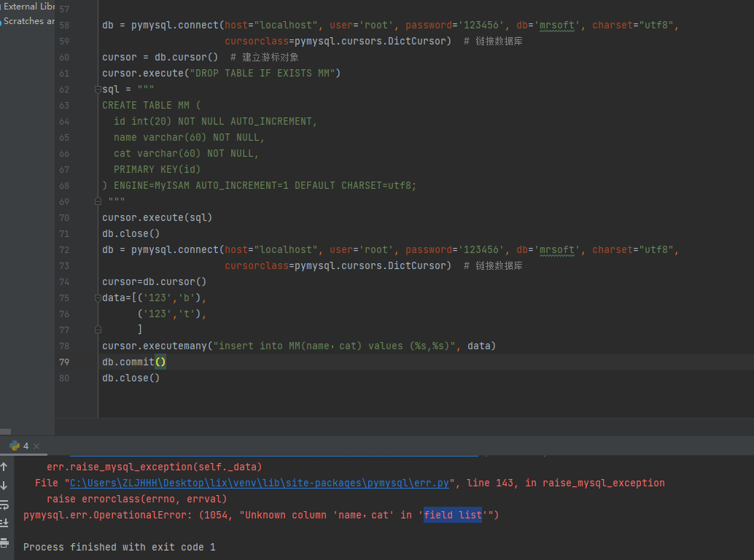Click line number 79 in the gutter
The image size is (754, 560).
click(x=64, y=362)
